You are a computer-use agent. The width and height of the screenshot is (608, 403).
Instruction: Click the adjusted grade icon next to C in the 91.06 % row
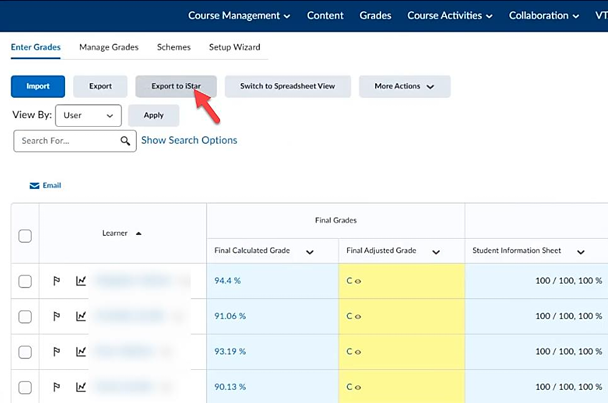[358, 317]
